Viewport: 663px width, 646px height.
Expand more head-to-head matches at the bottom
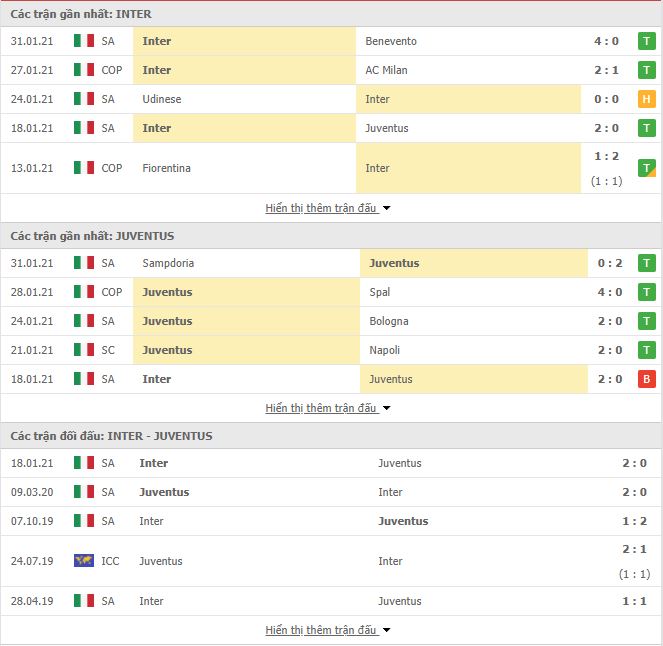(321, 630)
